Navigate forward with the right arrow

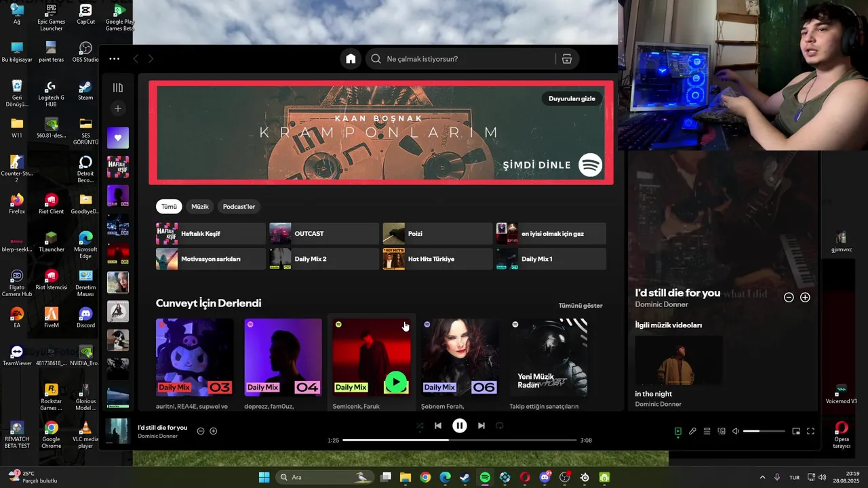[x=151, y=59]
